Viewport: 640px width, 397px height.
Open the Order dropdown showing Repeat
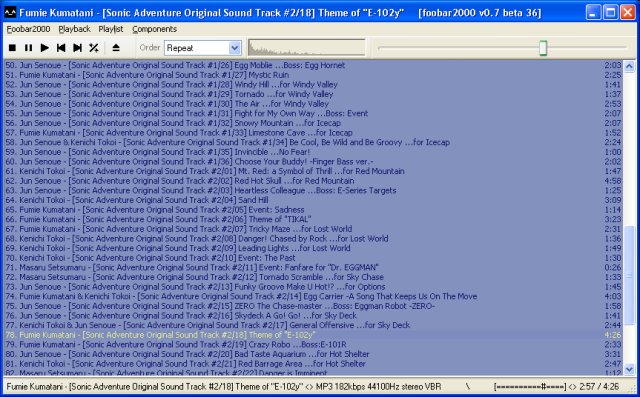point(202,48)
